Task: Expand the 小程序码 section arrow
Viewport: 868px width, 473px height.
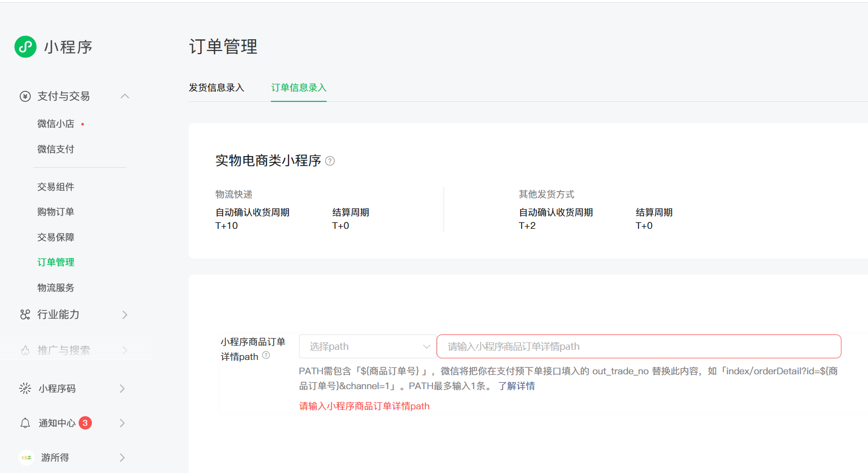Action: click(122, 389)
